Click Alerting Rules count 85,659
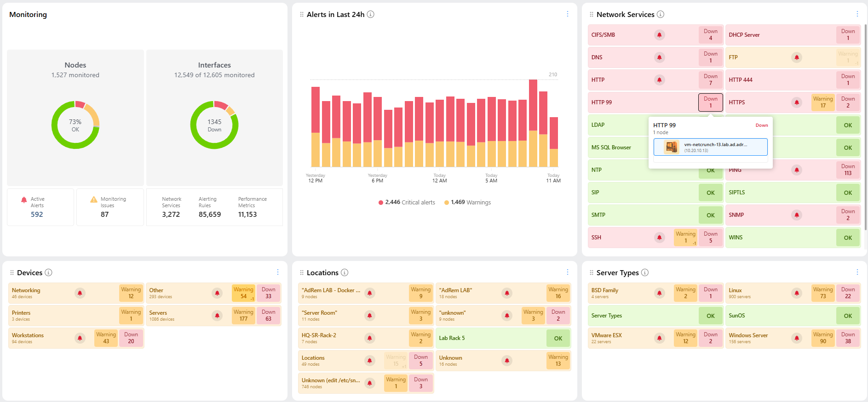This screenshot has height=402, width=868. click(210, 215)
